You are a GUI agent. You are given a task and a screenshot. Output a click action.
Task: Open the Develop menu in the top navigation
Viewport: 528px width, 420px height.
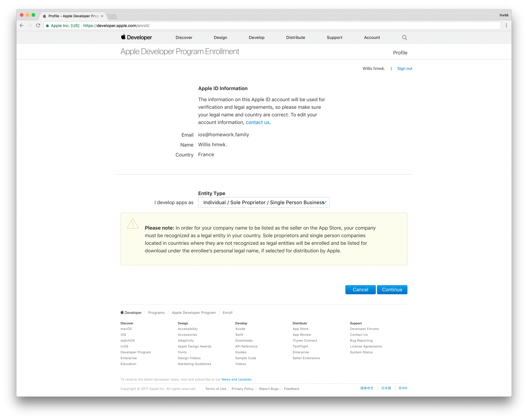point(257,37)
